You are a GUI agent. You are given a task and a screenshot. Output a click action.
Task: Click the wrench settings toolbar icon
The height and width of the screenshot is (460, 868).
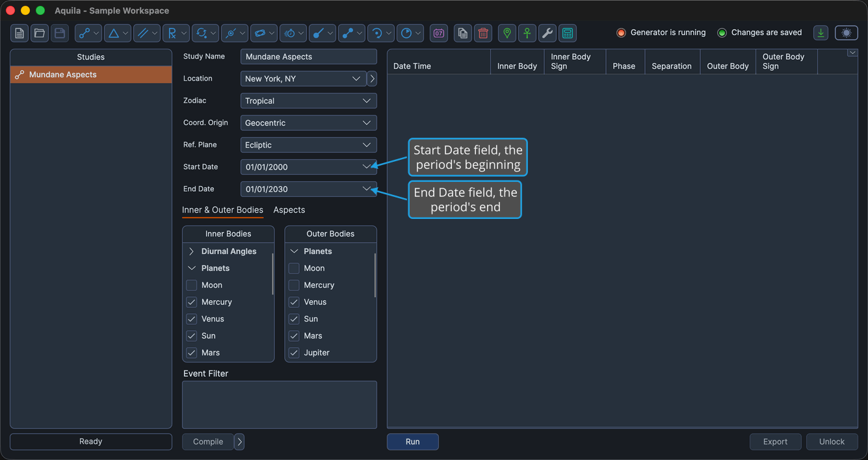click(x=547, y=33)
